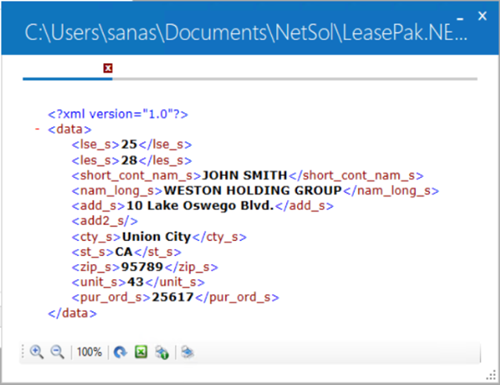The height and width of the screenshot is (385, 500).
Task: Zoom out with the magnifier minus icon
Action: (x=57, y=352)
